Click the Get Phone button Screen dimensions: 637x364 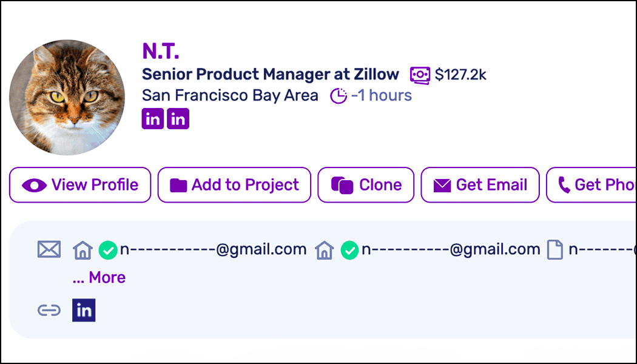click(601, 185)
